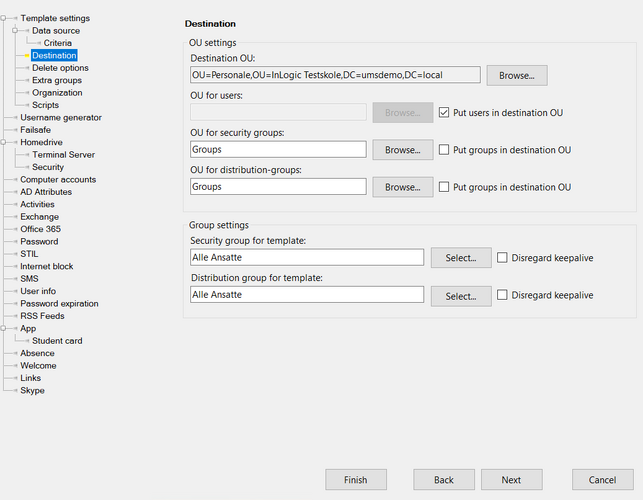Browse for the Destination OU
643x500 pixels.
(517, 75)
